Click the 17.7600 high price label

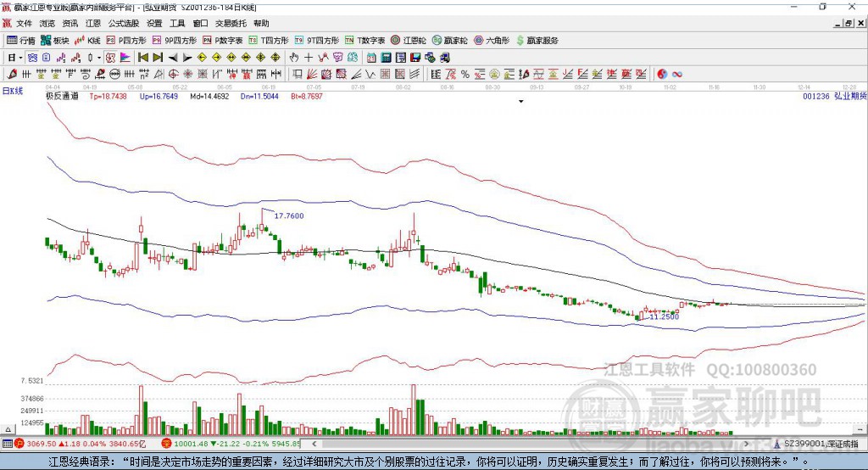pyautogui.click(x=289, y=215)
